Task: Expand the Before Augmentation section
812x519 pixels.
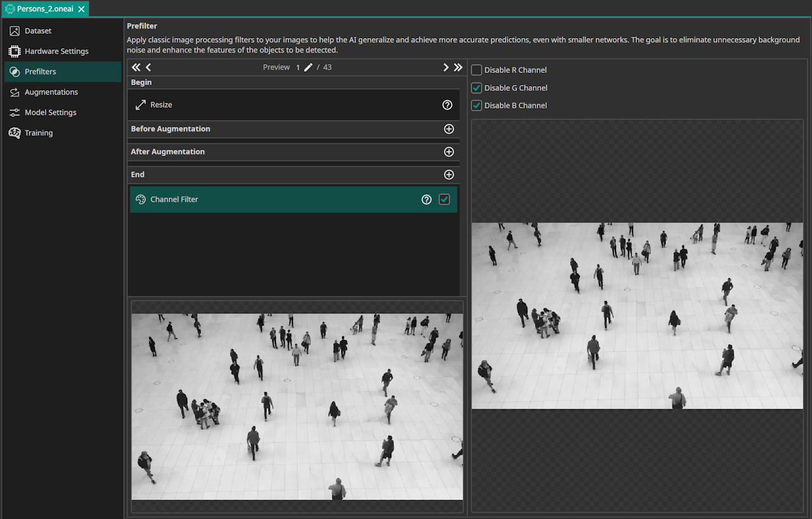Action: pyautogui.click(x=449, y=129)
